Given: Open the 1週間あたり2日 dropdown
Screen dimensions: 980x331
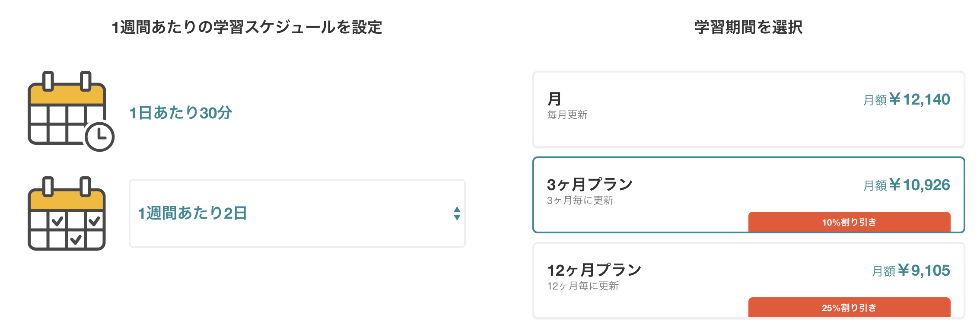Looking at the screenshot, I should [x=297, y=213].
